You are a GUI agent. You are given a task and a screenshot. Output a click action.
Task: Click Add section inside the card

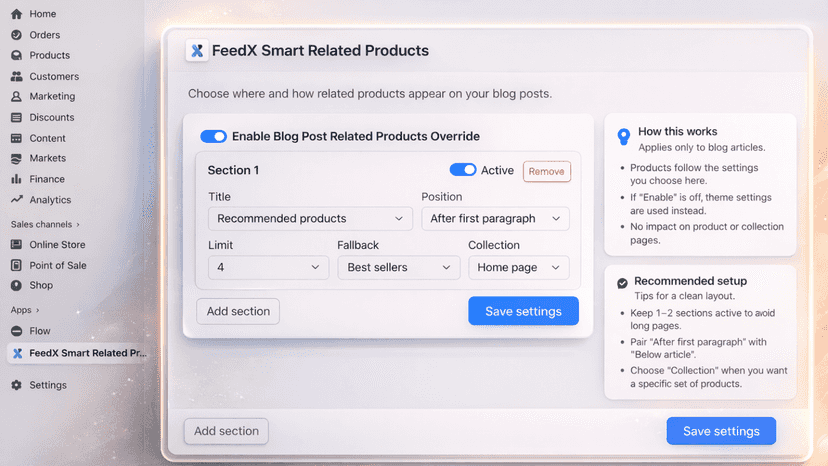point(238,311)
